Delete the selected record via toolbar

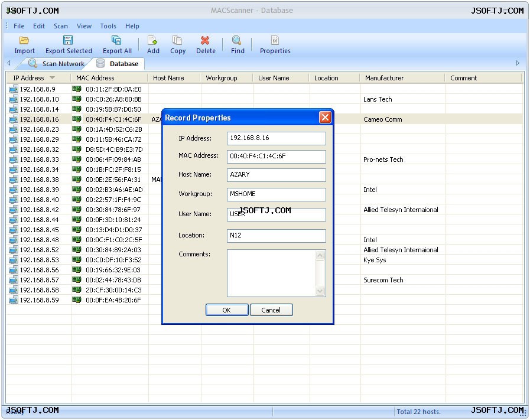point(205,41)
